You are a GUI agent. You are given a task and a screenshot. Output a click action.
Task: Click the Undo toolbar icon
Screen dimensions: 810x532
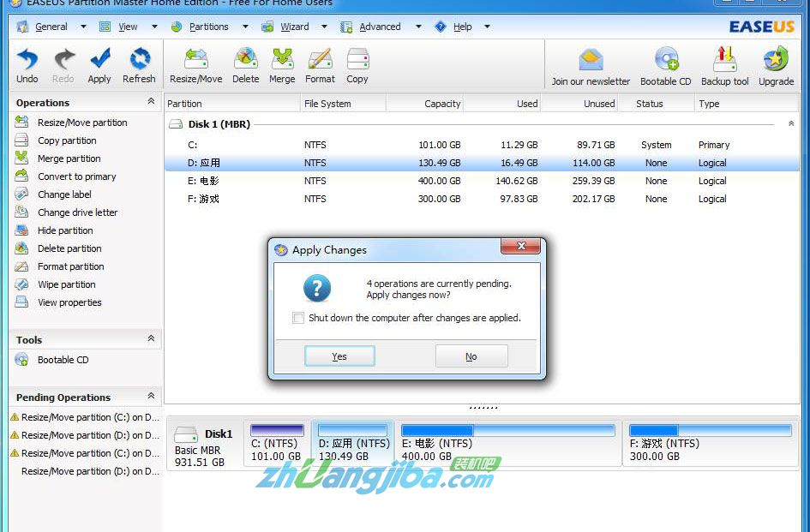(27, 60)
